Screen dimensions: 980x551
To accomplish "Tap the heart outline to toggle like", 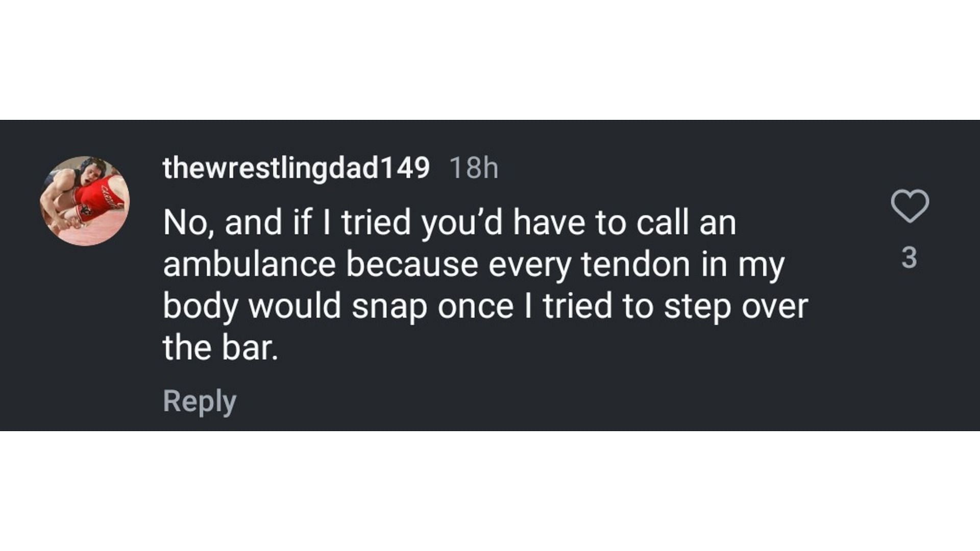I will (x=910, y=206).
